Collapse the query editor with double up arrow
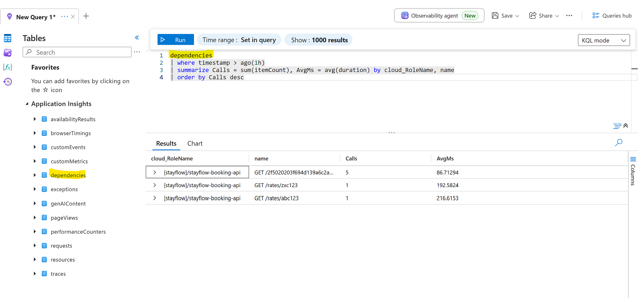The height and width of the screenshot is (298, 644). pyautogui.click(x=625, y=126)
